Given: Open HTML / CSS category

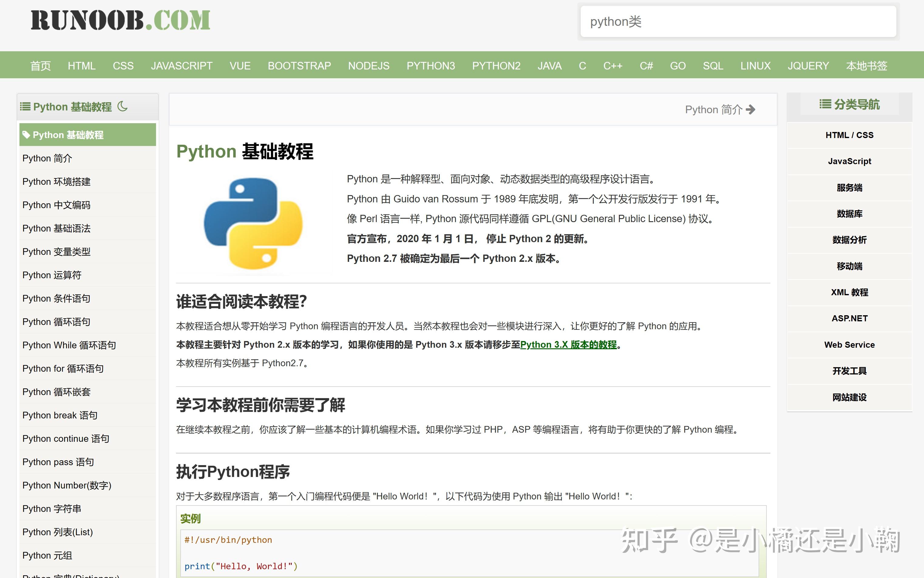Looking at the screenshot, I should (849, 135).
